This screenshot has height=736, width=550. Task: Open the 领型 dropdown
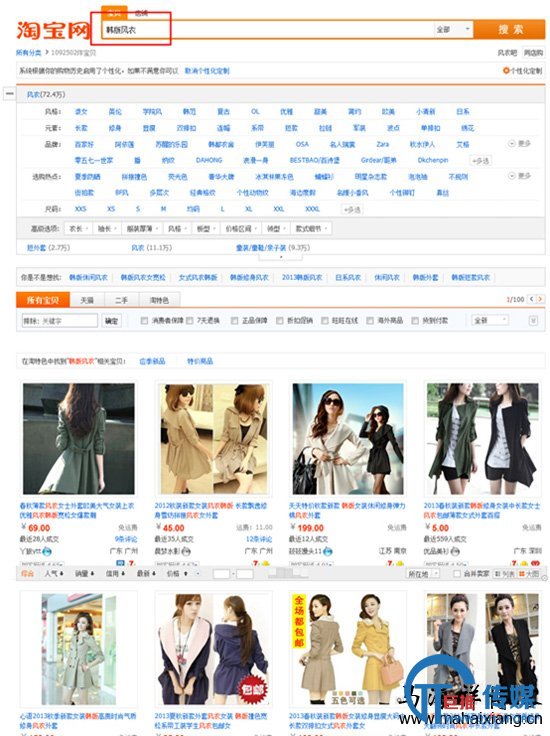click(x=276, y=229)
